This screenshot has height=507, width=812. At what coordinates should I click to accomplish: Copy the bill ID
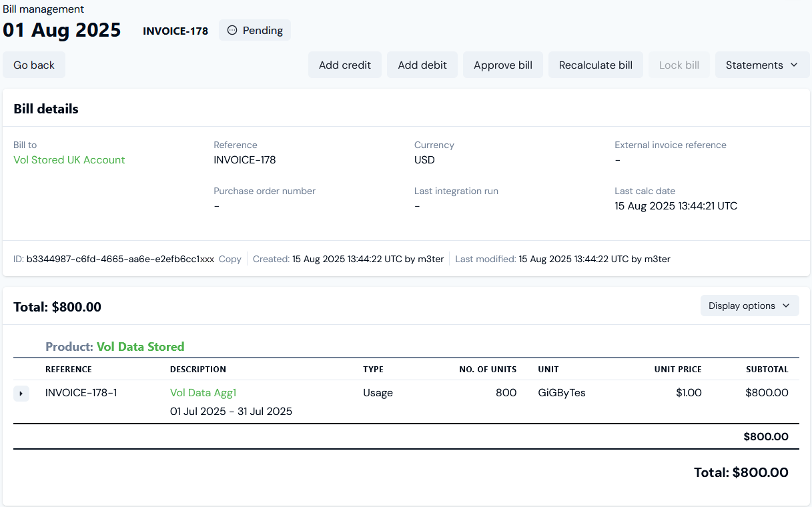230,259
